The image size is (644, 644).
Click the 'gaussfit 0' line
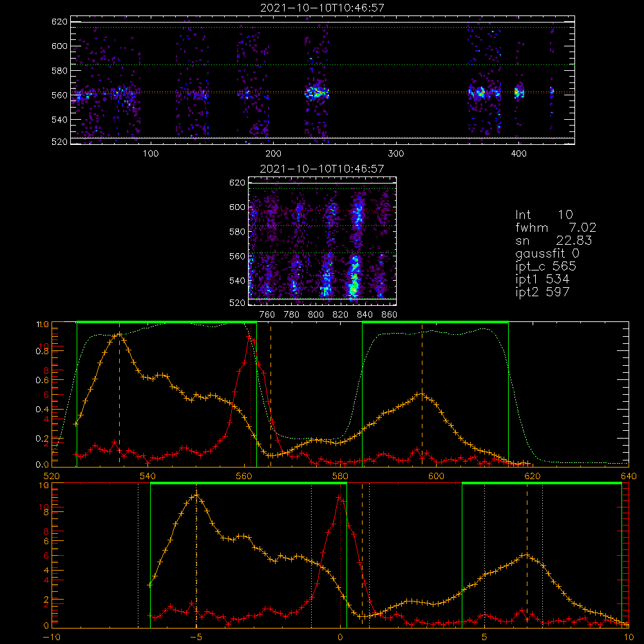click(547, 253)
